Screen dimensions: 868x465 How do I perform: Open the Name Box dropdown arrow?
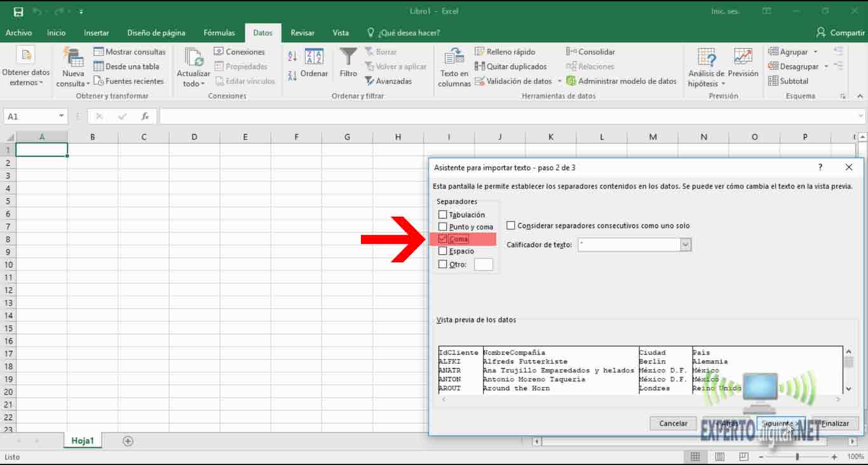pos(62,116)
